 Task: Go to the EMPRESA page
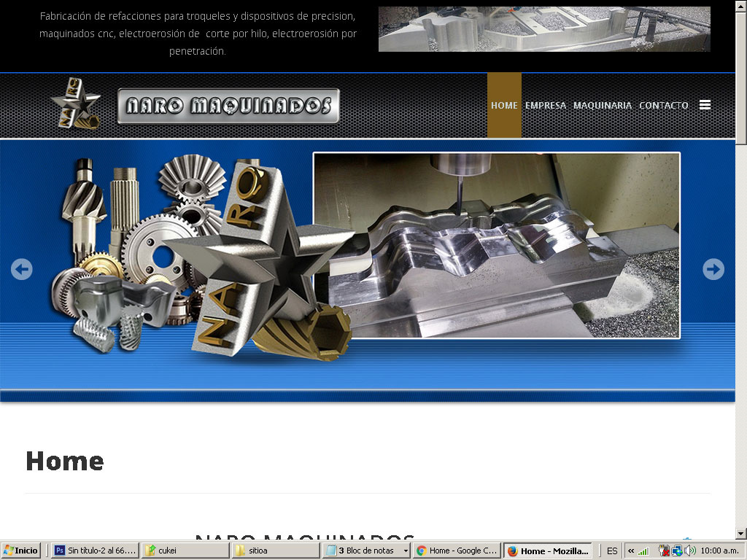pos(546,105)
